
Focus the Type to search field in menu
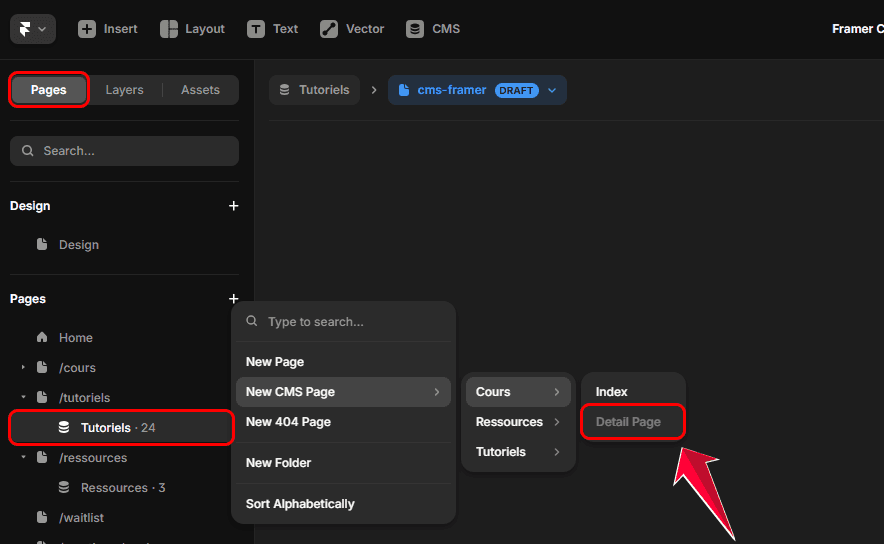[x=343, y=321]
